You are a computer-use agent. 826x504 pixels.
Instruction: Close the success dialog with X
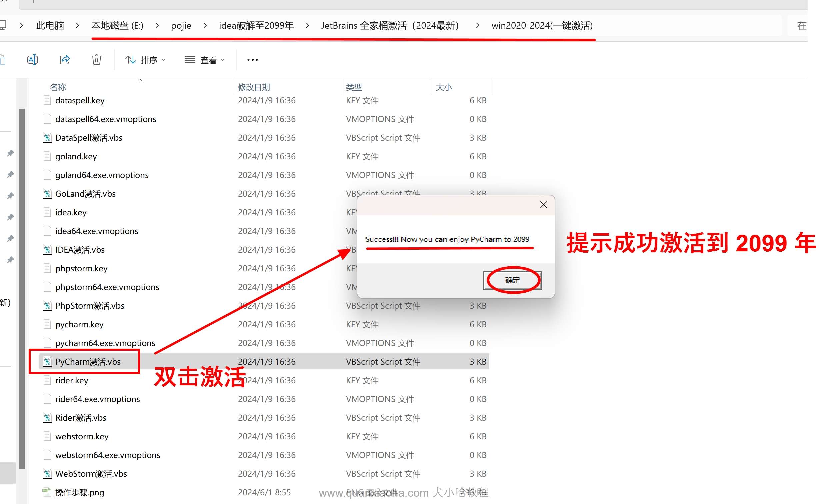[x=543, y=205]
